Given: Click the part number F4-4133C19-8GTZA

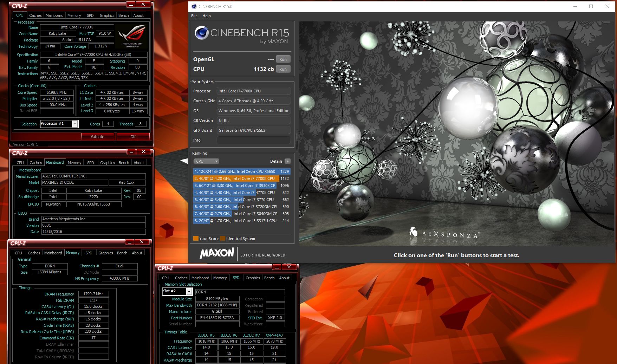Looking at the screenshot, I should 217,318.
